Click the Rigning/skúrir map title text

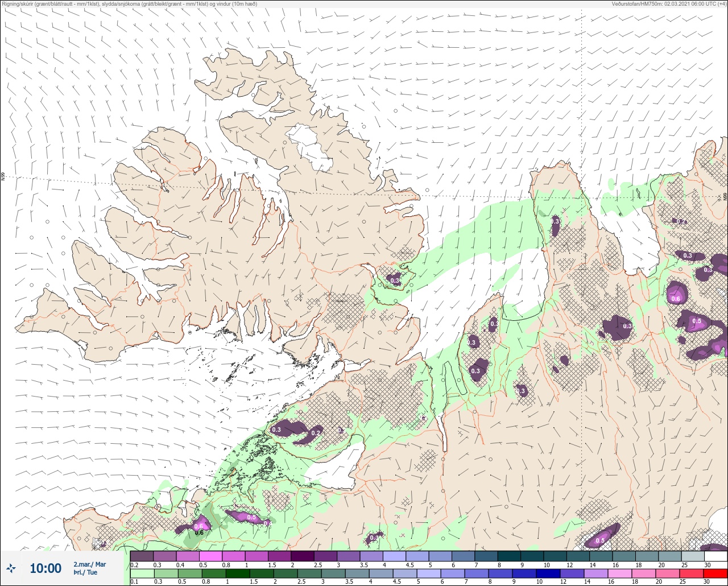pyautogui.click(x=129, y=3)
